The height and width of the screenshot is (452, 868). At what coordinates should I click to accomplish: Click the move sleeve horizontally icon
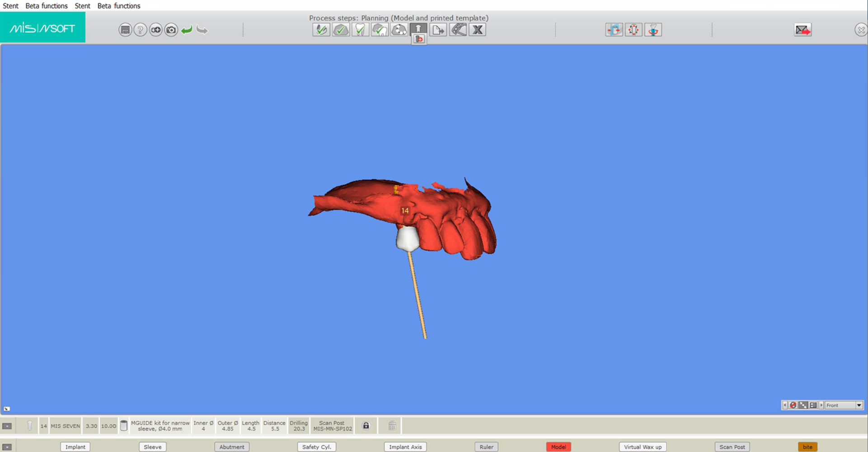click(x=614, y=30)
